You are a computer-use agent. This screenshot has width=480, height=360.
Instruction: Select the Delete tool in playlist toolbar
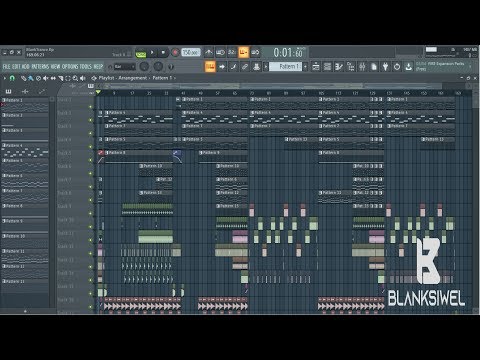click(x=38, y=78)
